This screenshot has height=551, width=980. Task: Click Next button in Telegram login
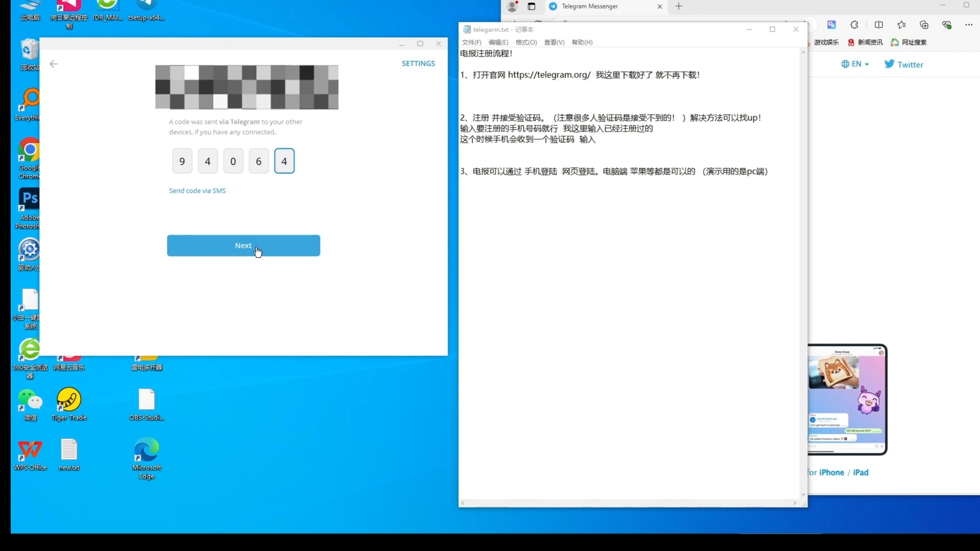coord(243,245)
